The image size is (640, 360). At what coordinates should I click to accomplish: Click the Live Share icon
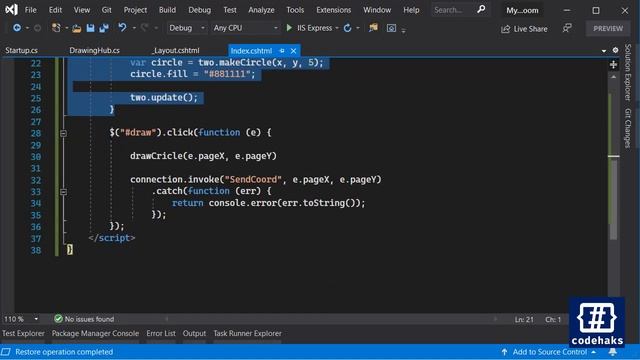click(505, 29)
